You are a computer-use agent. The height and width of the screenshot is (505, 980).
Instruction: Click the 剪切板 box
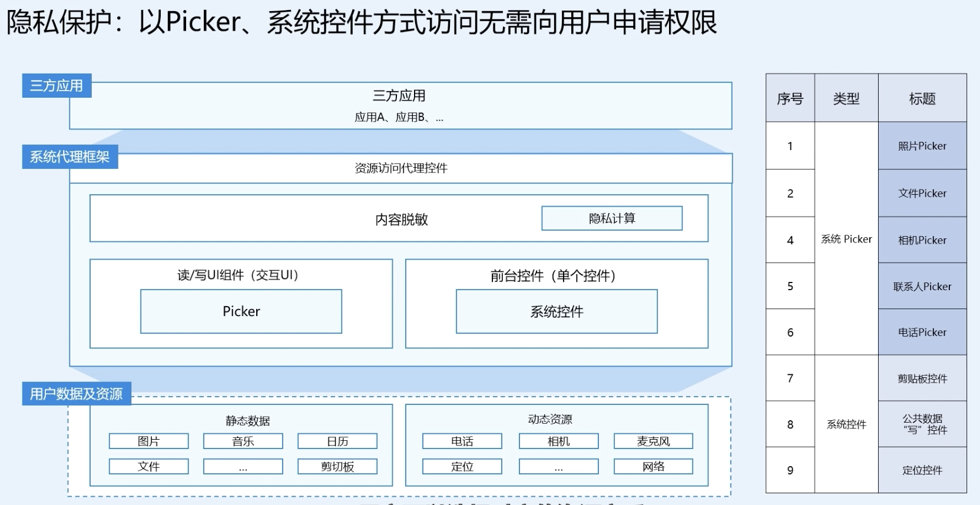pyautogui.click(x=337, y=467)
